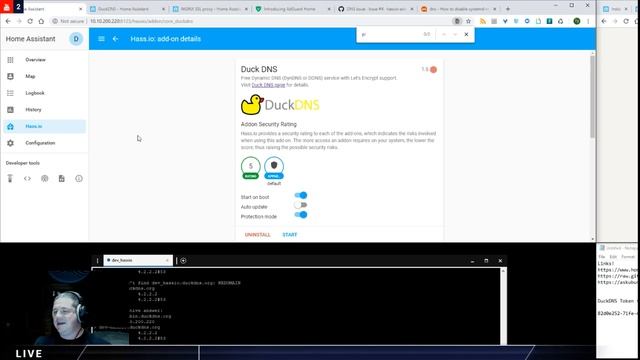Switch to the dns How to disable tab
Screen dimensions: 640x360
459,9
